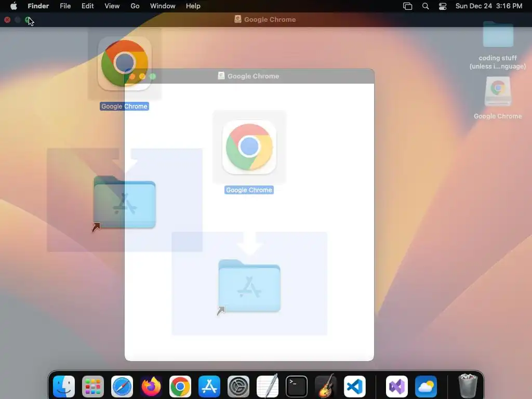Screen dimensions: 532x399
Task: Open purple Visual Studio Dock icon
Action: (x=396, y=387)
